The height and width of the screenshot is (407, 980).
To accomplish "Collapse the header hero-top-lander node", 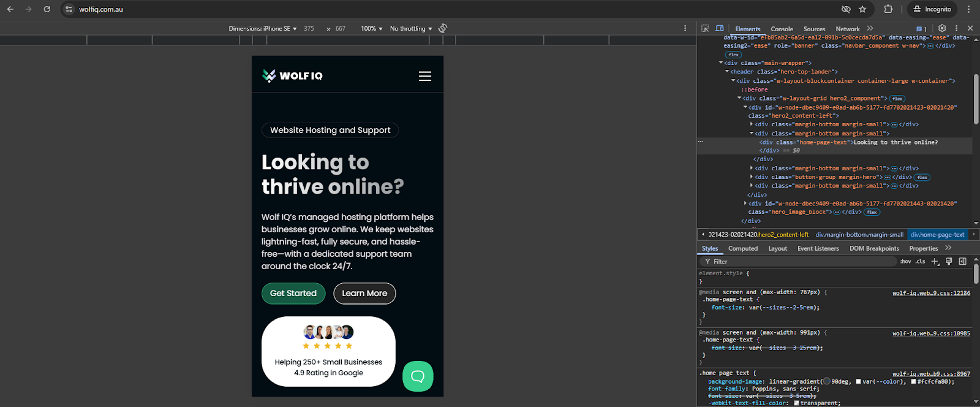I will [727, 72].
